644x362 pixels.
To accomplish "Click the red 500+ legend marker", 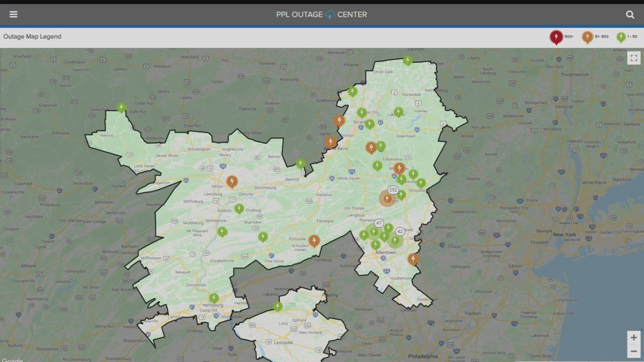I will click(x=556, y=37).
